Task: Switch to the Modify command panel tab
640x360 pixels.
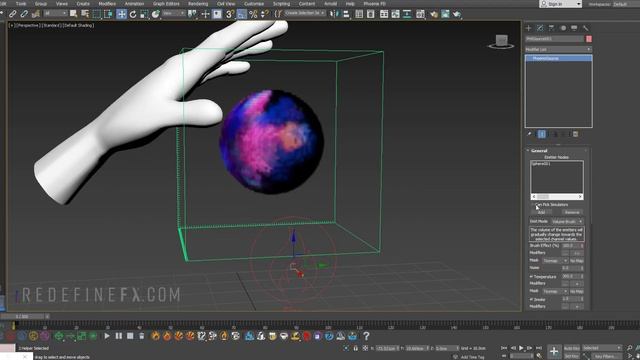Action: coord(540,28)
